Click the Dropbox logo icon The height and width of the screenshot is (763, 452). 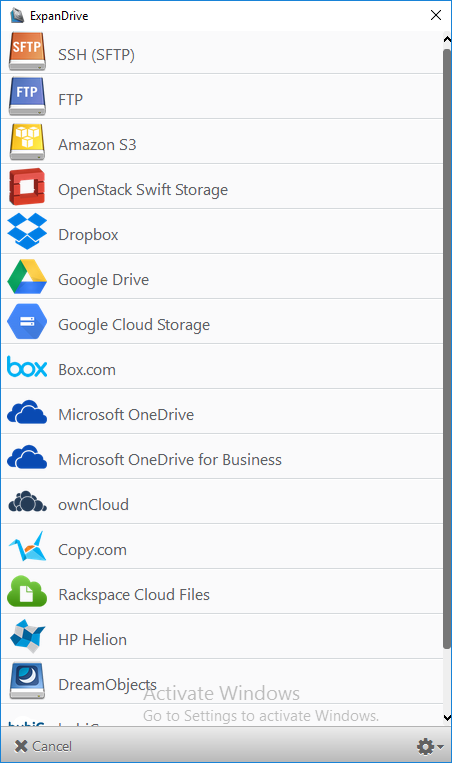(27, 231)
